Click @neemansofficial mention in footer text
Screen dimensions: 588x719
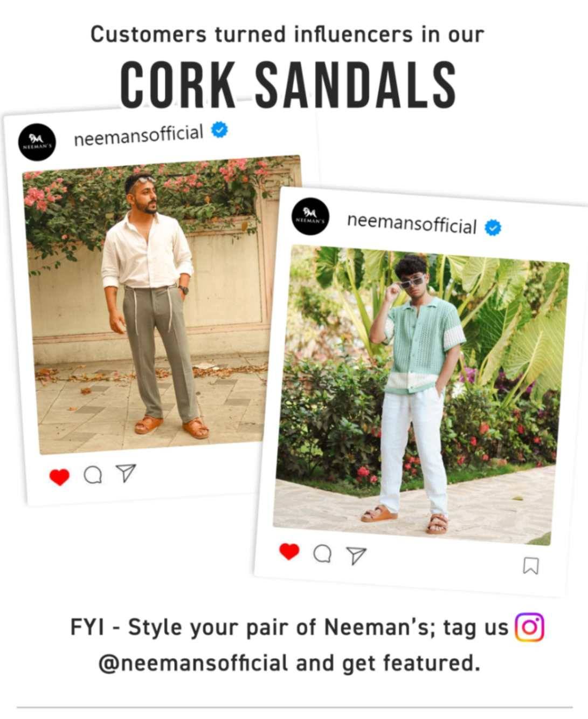coord(193,663)
